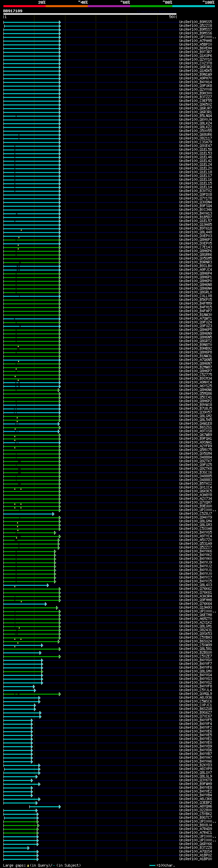This screenshot has width=218, height=868.
Task: Select hit label UniRef100_A2YFR9
Action: tap(196, 446)
